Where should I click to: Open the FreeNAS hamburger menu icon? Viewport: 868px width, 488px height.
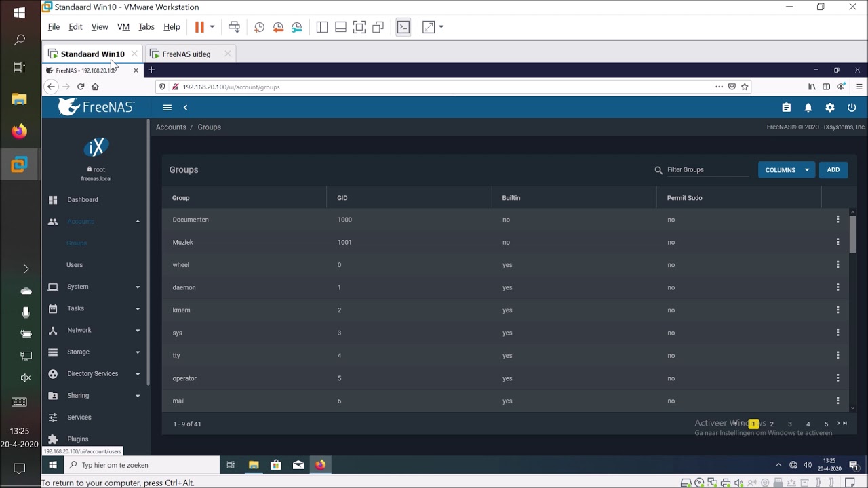click(167, 107)
